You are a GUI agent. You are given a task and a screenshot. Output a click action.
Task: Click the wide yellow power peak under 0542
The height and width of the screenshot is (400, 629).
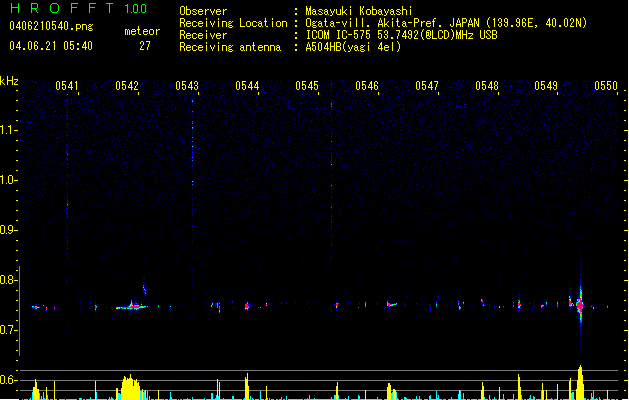click(130, 387)
